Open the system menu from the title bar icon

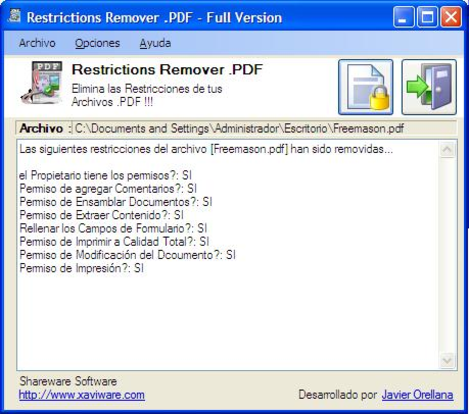pyautogui.click(x=14, y=16)
